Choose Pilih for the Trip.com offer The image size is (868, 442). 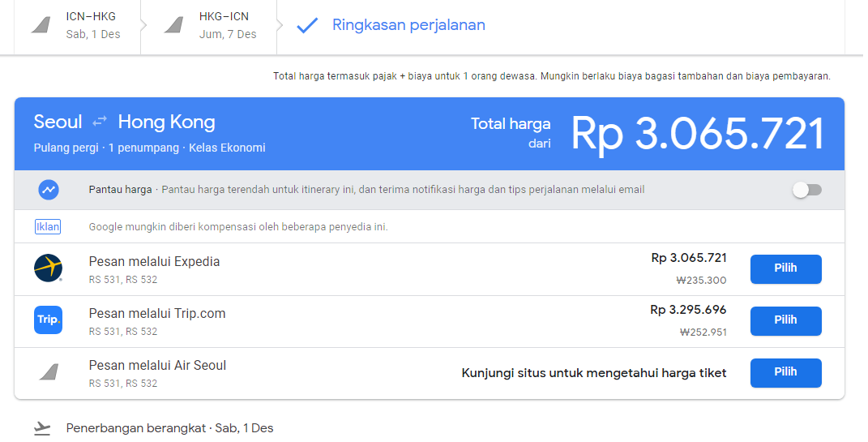click(785, 320)
